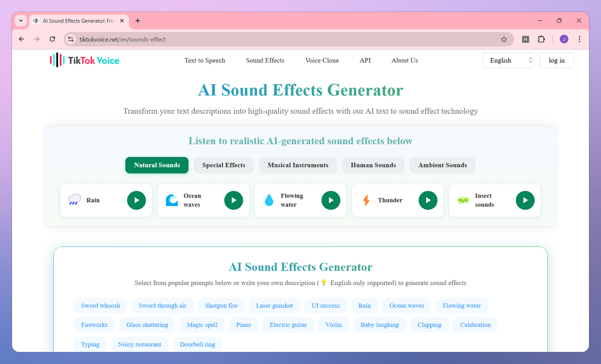
Task: Click the ocean wave icon next to Ocean waves
Action: click(x=171, y=200)
